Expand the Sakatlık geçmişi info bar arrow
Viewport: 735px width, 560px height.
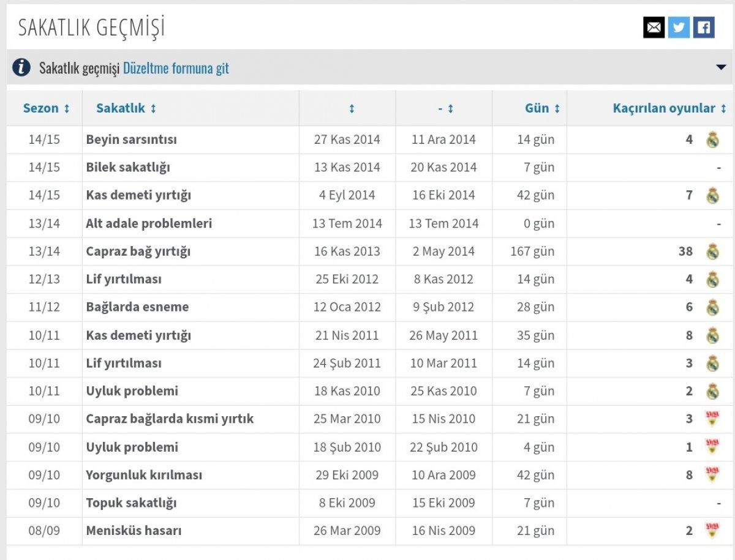(721, 67)
